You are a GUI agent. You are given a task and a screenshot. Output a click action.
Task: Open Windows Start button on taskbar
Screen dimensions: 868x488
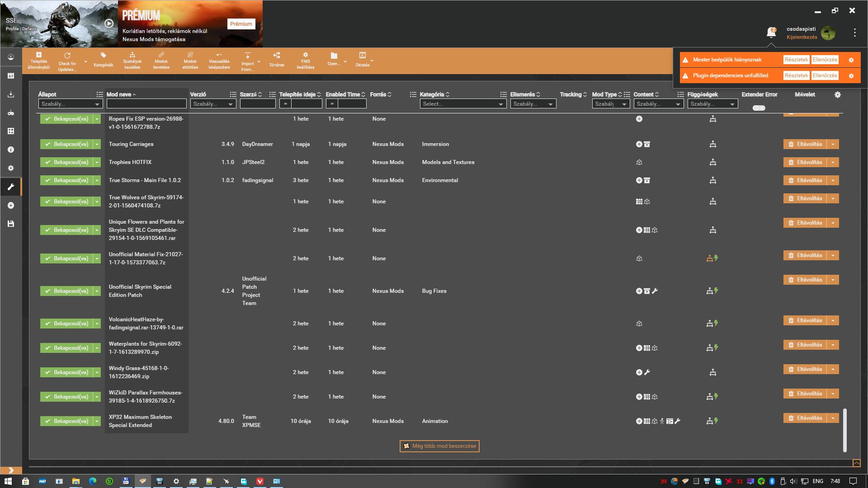(8, 481)
